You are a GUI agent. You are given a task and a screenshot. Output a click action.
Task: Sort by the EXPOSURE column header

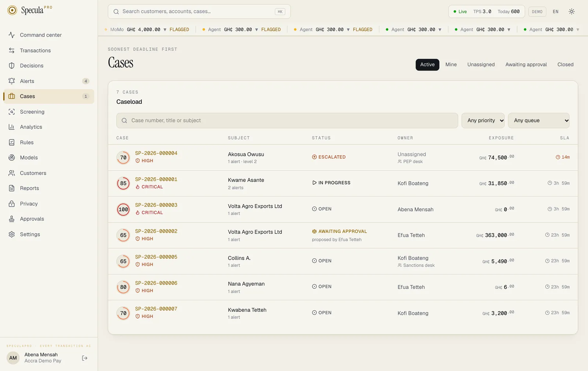501,138
